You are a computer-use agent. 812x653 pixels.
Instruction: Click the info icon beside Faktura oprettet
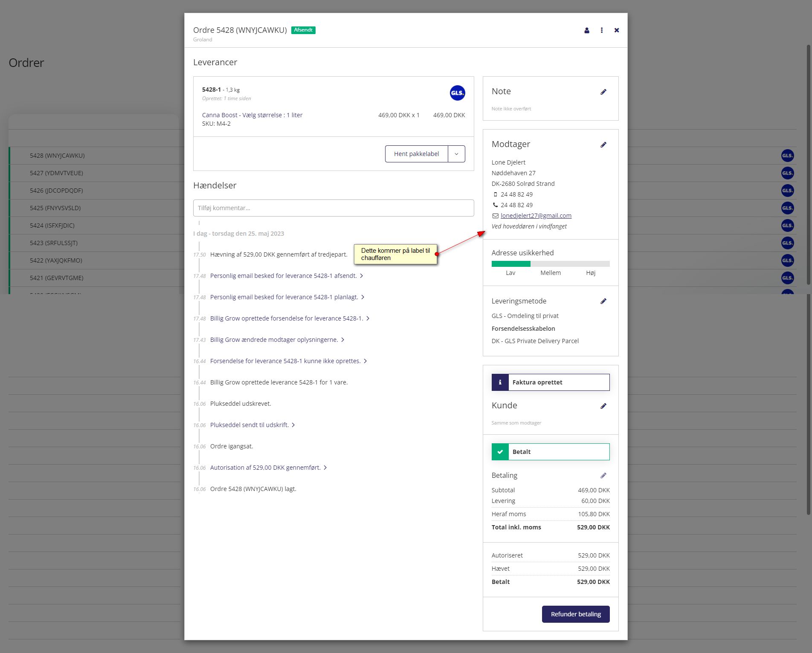click(x=500, y=382)
